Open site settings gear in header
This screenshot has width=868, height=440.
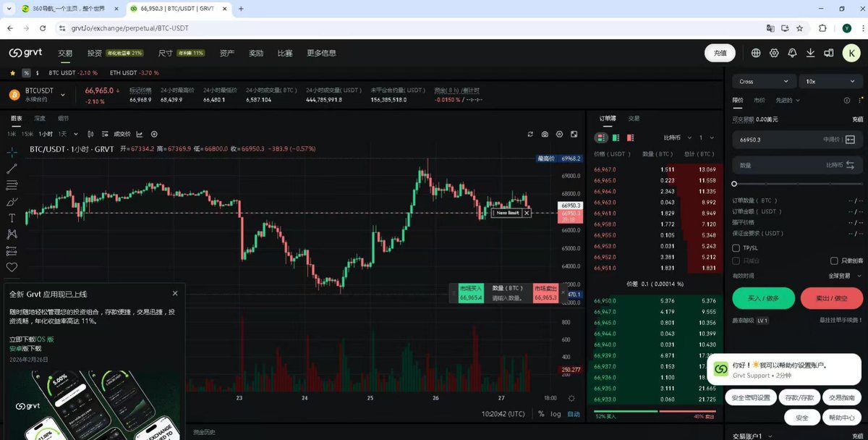click(774, 53)
